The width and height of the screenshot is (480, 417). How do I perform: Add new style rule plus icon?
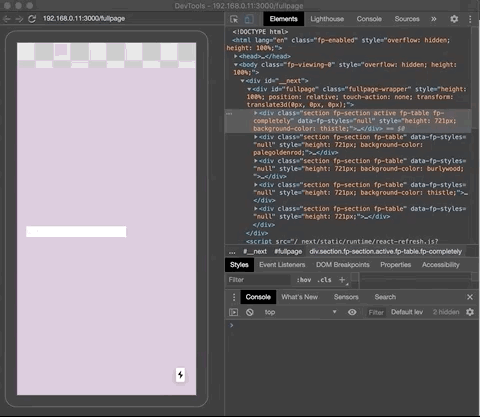(342, 280)
